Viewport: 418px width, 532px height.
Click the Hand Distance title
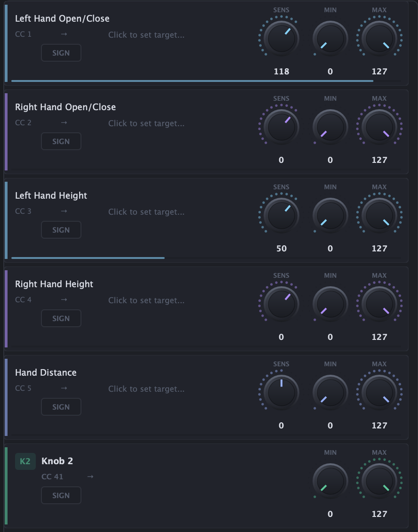point(46,372)
